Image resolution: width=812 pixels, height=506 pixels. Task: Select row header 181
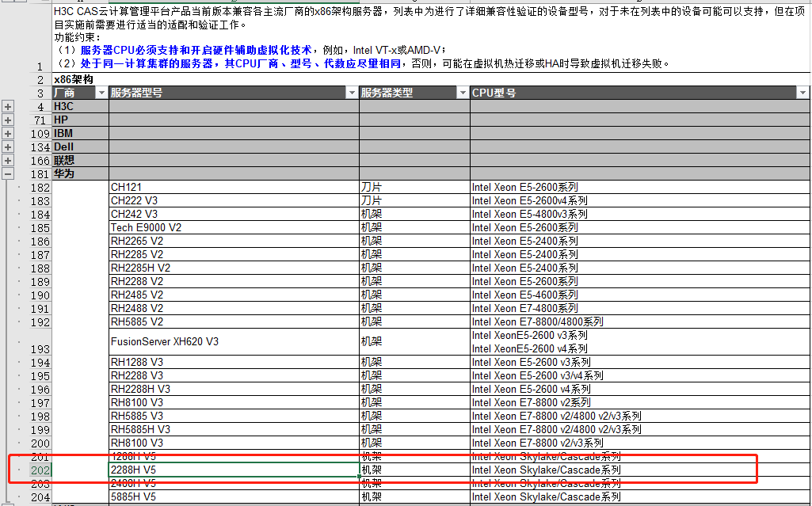(40, 174)
